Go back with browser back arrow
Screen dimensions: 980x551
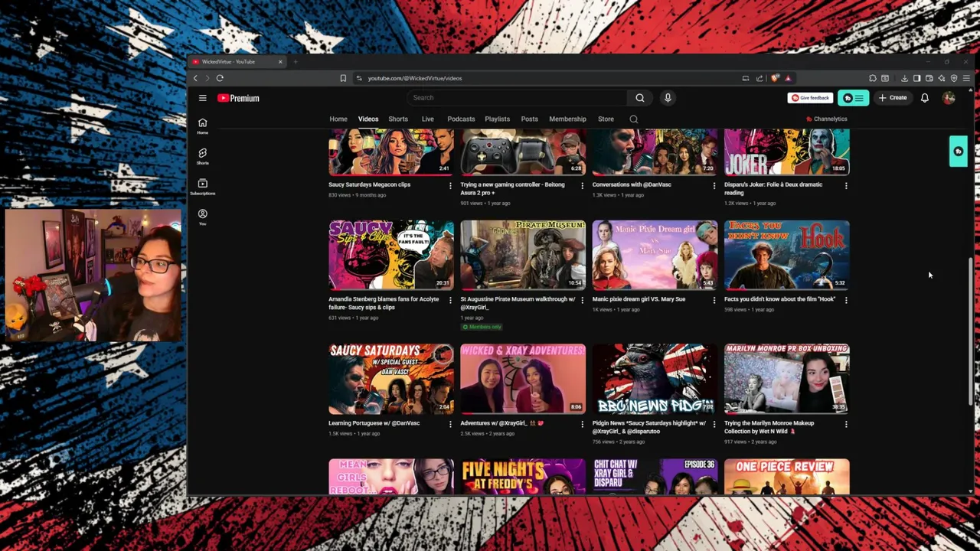click(195, 78)
